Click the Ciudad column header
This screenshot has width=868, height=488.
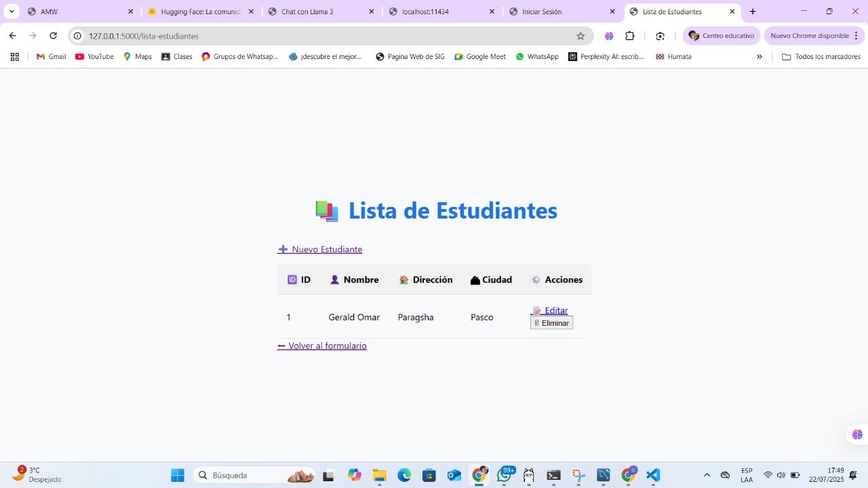(491, 280)
